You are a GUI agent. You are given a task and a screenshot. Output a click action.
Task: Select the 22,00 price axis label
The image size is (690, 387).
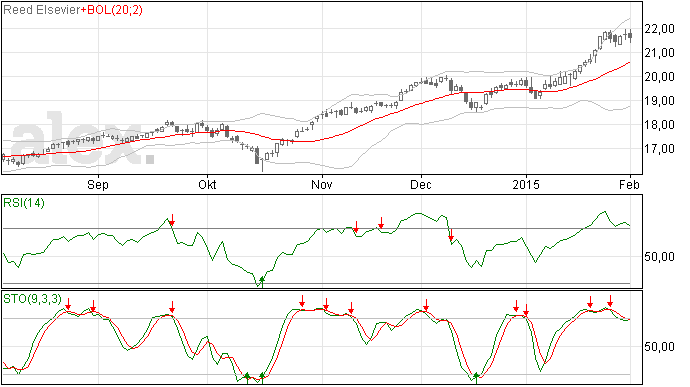(x=659, y=29)
